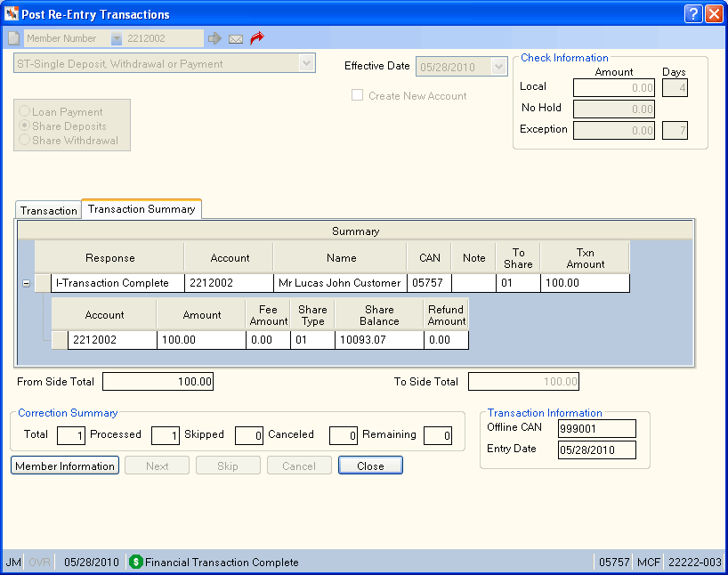Click the Correction Summary Total count field
728x575 pixels.
click(x=71, y=435)
